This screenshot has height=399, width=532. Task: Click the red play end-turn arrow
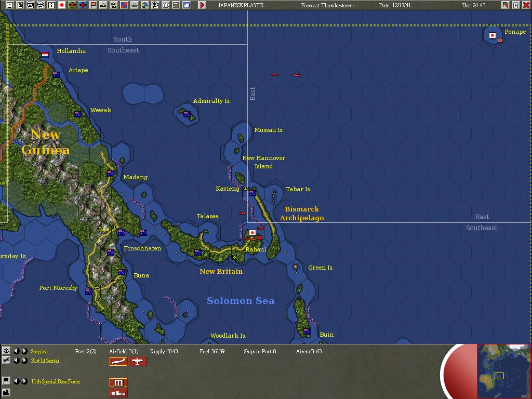tap(202, 5)
